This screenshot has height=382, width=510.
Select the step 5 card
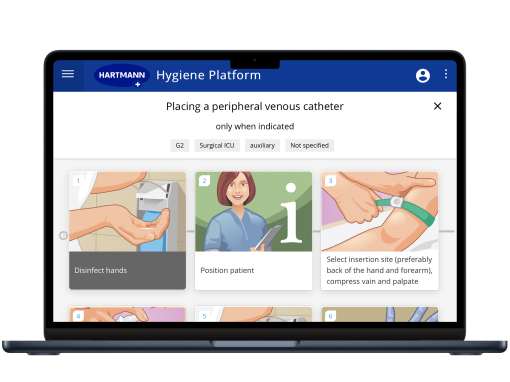pos(253,314)
